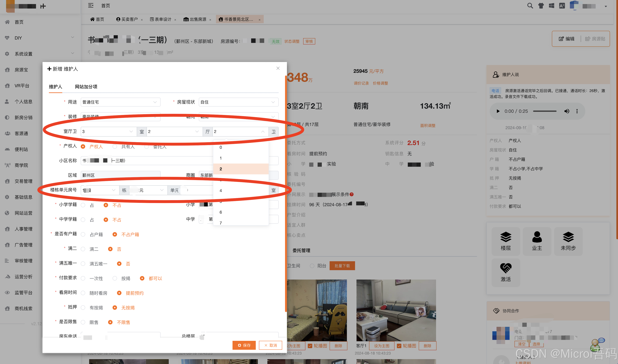Select 一次性 payment radio

pos(83,278)
